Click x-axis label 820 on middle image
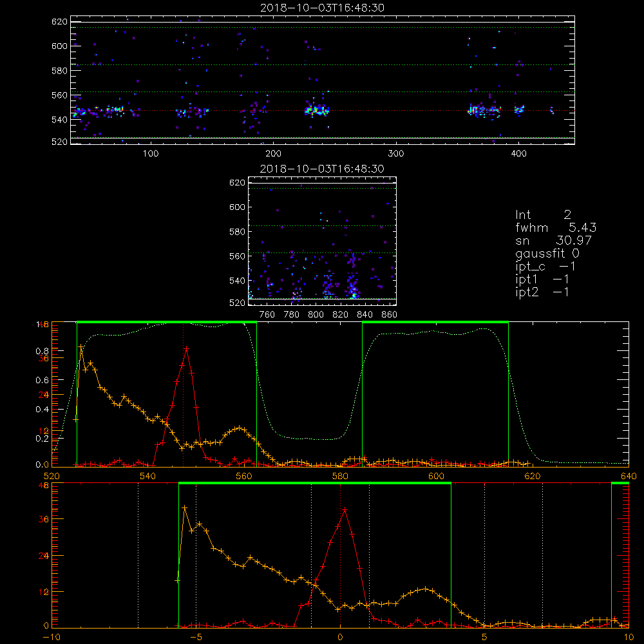This screenshot has width=644, height=644. point(341,315)
